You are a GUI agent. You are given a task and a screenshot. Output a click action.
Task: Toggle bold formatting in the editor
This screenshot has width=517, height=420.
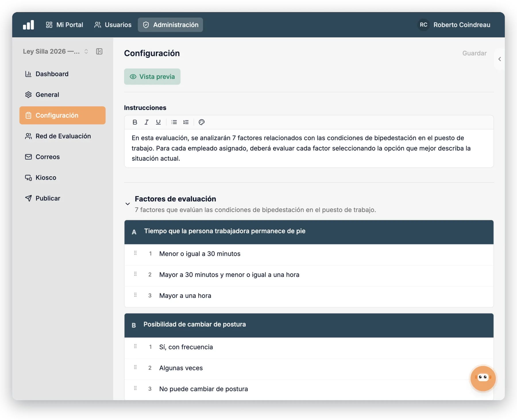pos(135,122)
